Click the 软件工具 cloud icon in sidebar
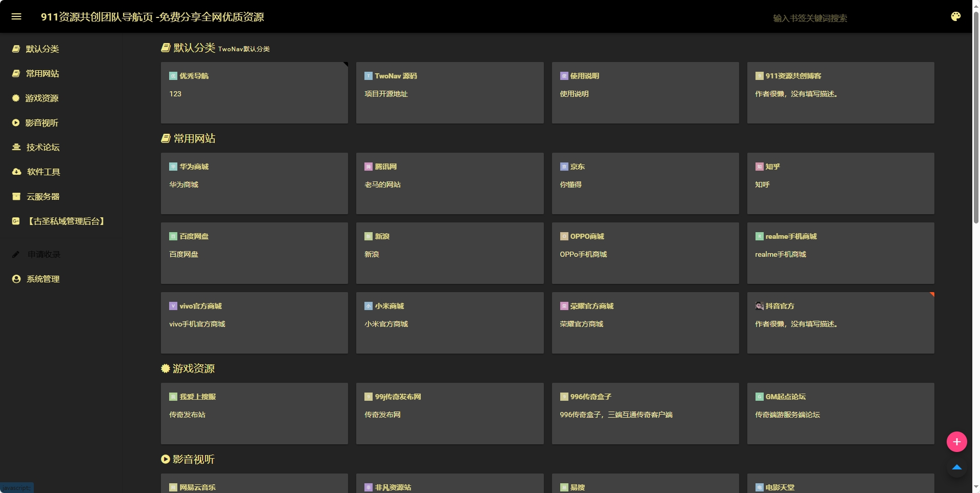980x493 pixels. [x=16, y=172]
